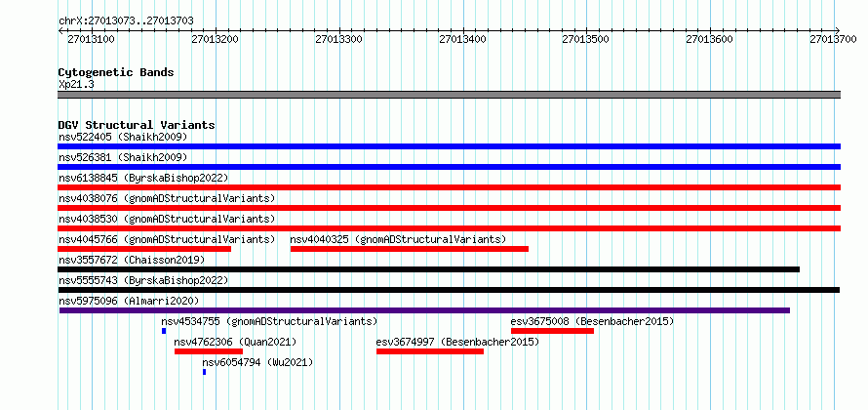Click ruler position 27013100
Image resolution: width=868 pixels, height=410 pixels.
tap(91, 39)
